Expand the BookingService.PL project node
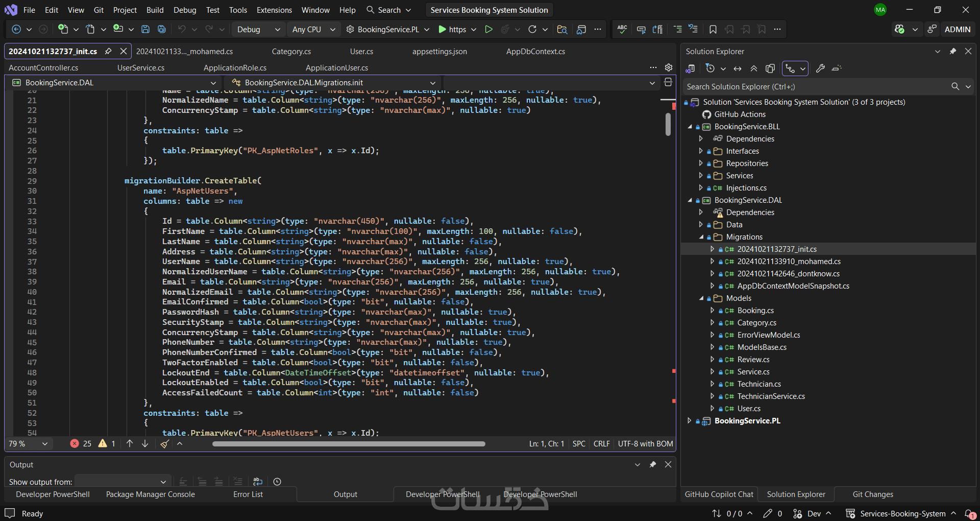980x521 pixels. pos(689,421)
